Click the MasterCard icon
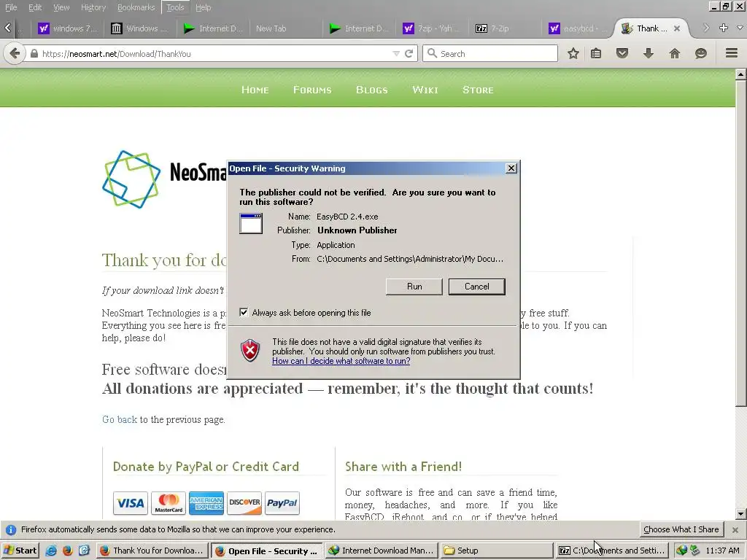This screenshot has width=747, height=560. tap(169, 503)
